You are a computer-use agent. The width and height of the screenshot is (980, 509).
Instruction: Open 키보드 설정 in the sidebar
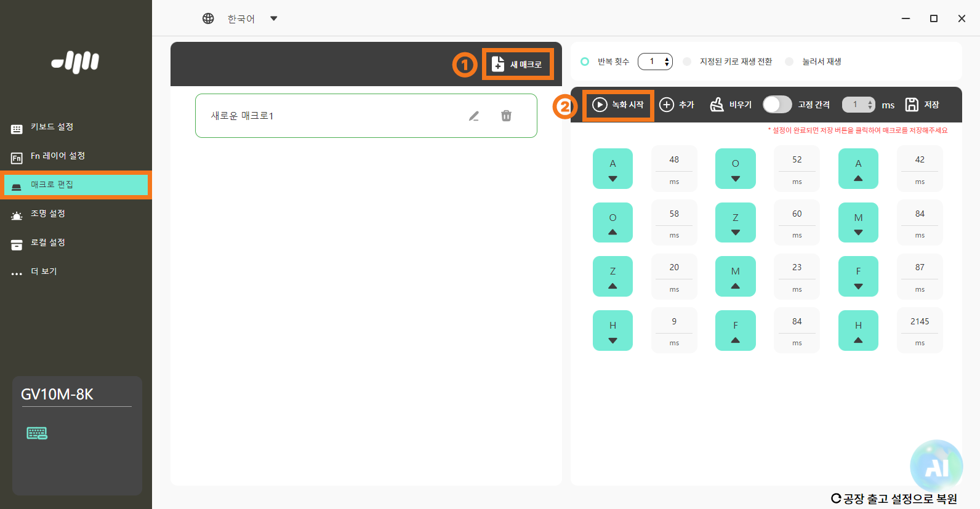click(x=52, y=127)
